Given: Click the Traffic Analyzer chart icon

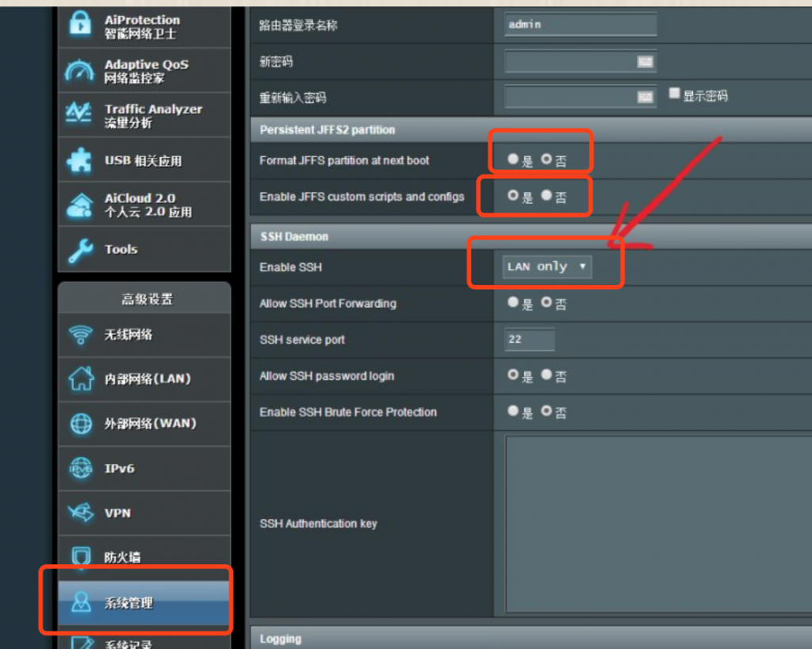Looking at the screenshot, I should point(80,115).
